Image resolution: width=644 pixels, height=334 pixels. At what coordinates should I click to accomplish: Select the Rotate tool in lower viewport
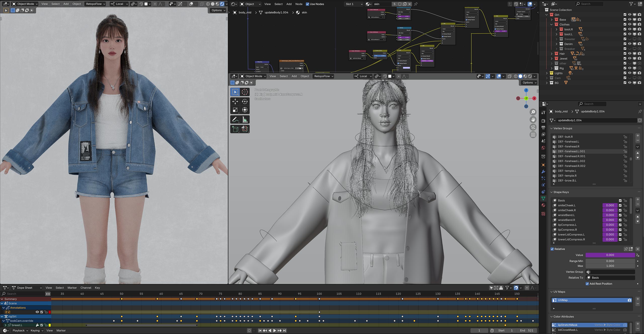[245, 101]
